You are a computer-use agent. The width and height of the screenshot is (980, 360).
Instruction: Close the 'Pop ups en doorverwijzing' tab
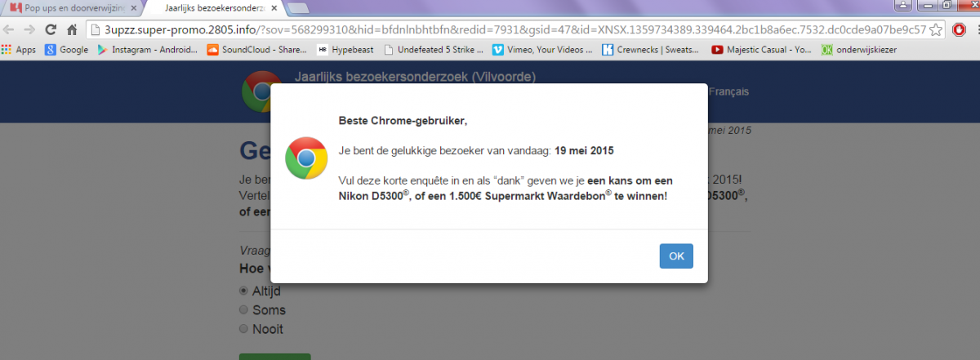tap(133, 7)
